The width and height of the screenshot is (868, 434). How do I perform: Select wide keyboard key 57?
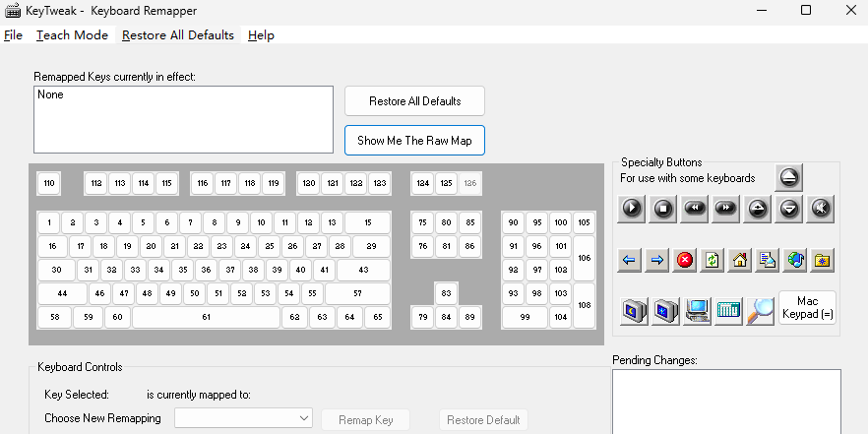[x=357, y=294]
